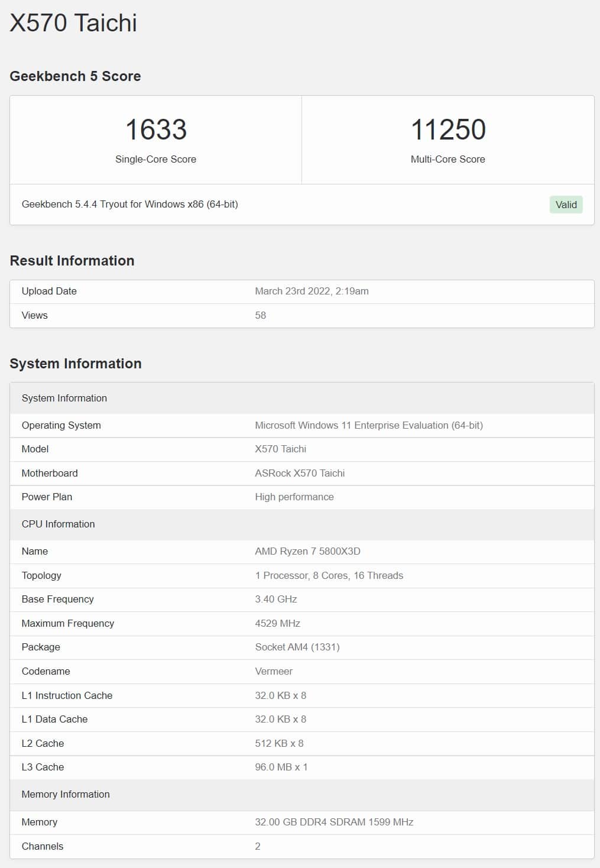This screenshot has height=868, width=600.
Task: Click the Views label
Action: pyautogui.click(x=34, y=315)
